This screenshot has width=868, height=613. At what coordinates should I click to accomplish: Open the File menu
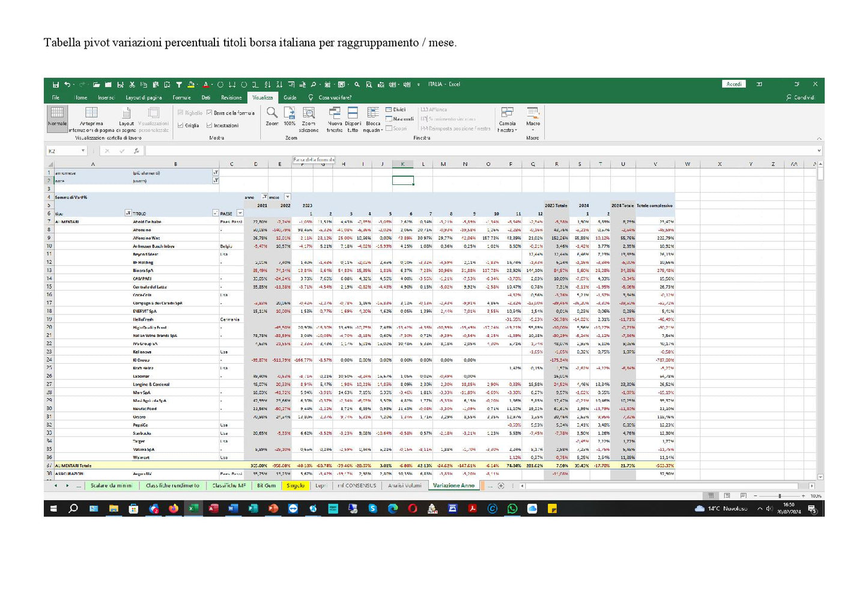pyautogui.click(x=56, y=97)
